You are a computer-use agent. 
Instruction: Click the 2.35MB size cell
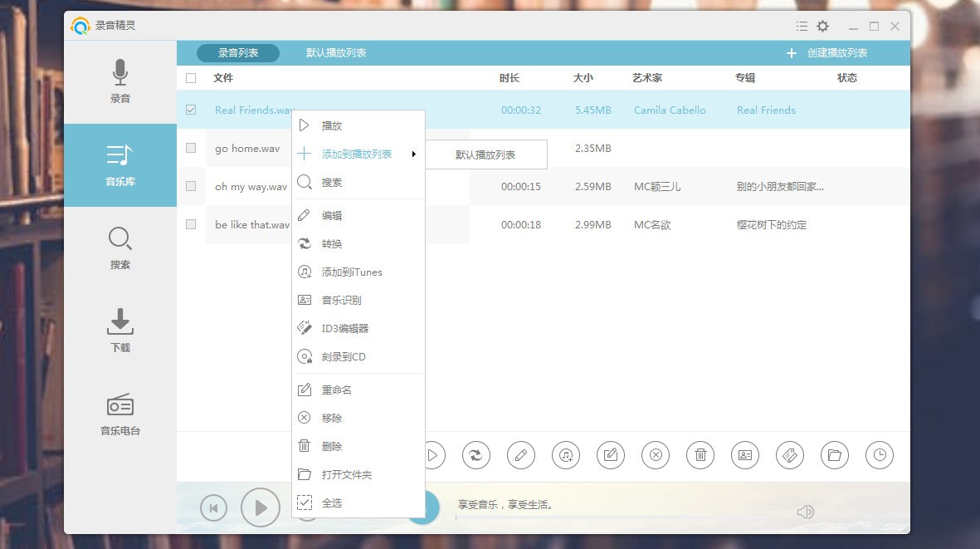[x=593, y=149]
